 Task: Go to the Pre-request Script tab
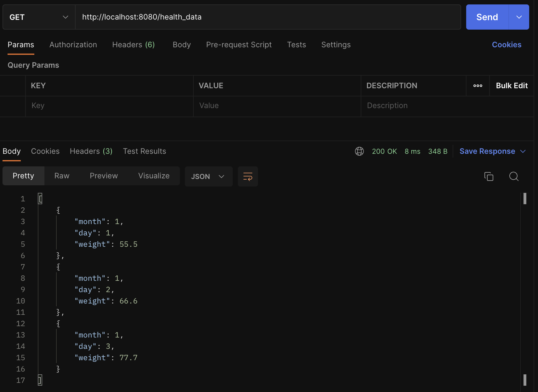point(239,45)
